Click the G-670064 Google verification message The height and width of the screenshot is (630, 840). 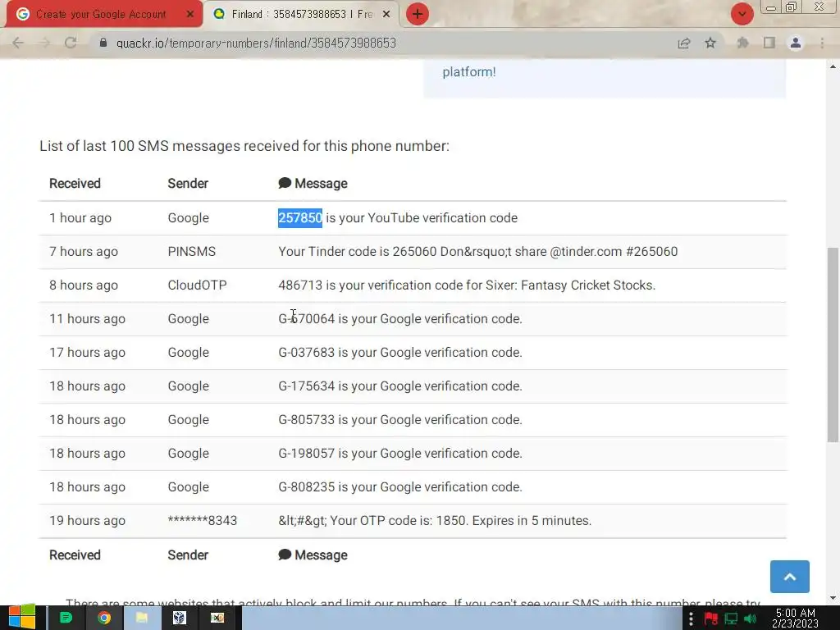(x=400, y=319)
